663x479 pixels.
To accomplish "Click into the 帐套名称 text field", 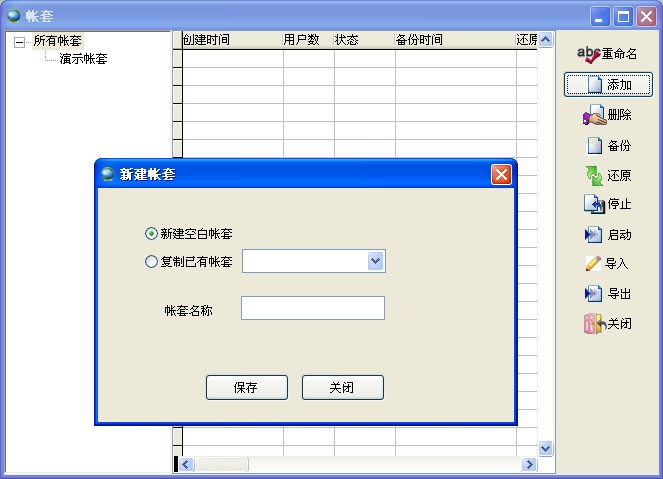I will [x=312, y=308].
